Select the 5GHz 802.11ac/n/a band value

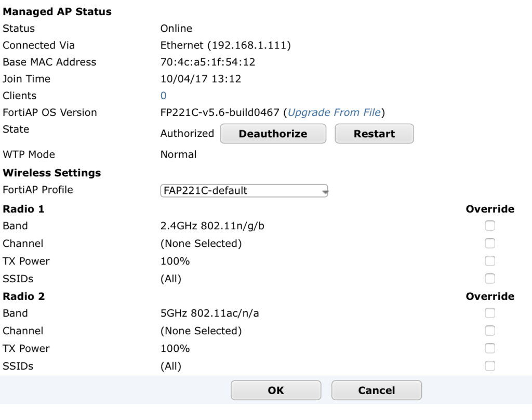pyautogui.click(x=209, y=313)
